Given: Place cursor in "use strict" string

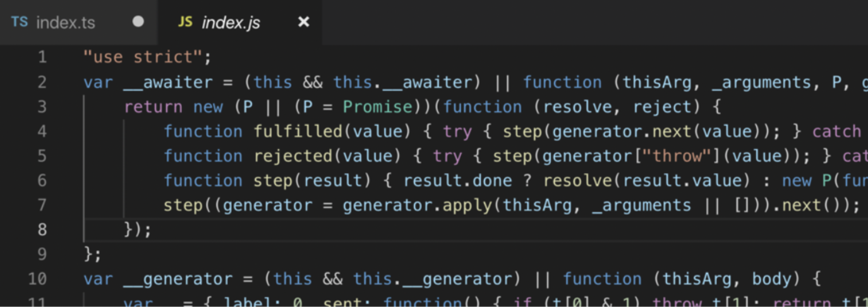Looking at the screenshot, I should tap(143, 57).
